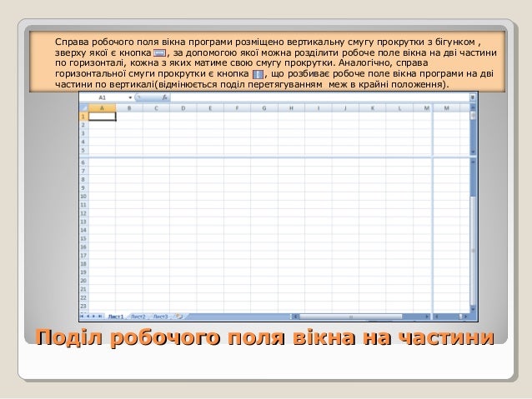Select row 23 header
The image size is (532, 399).
click(84, 306)
